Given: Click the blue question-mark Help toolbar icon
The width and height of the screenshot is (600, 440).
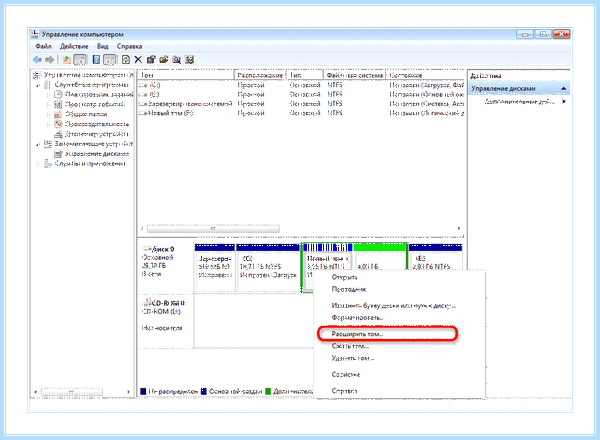Looking at the screenshot, I should click(x=96, y=60).
